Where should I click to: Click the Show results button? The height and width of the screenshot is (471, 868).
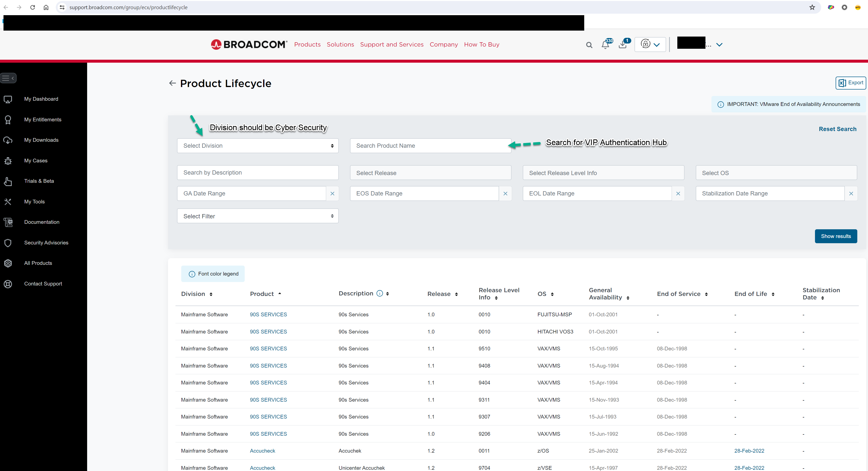pyautogui.click(x=836, y=236)
